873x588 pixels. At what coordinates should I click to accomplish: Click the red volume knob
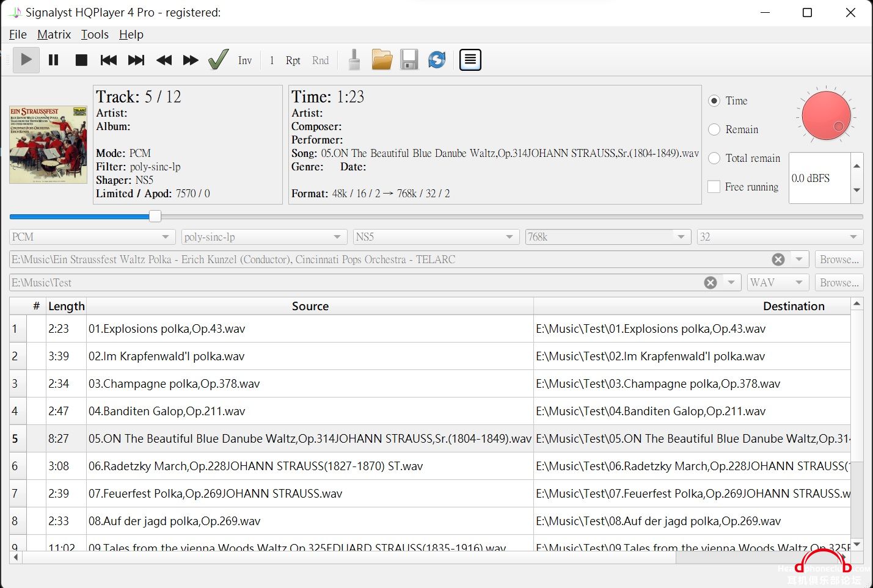tap(826, 114)
